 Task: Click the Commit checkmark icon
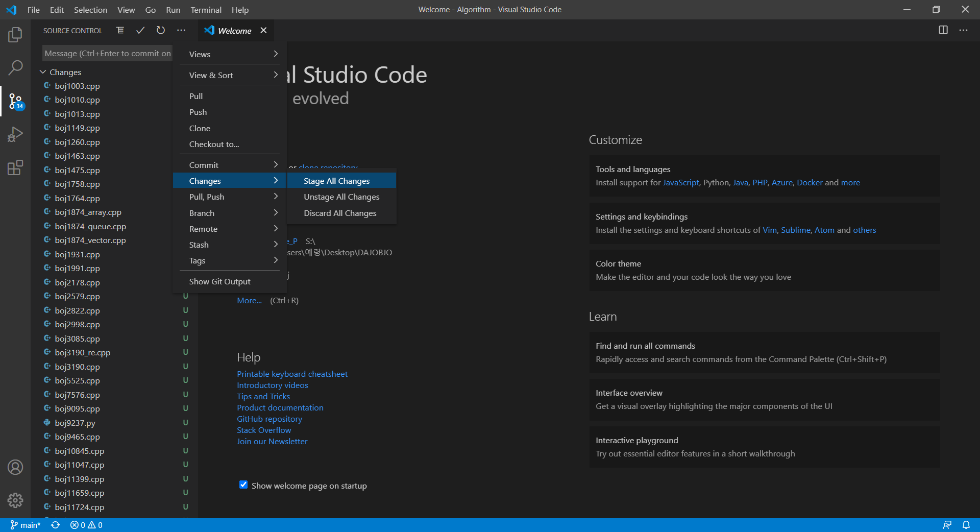pos(140,31)
